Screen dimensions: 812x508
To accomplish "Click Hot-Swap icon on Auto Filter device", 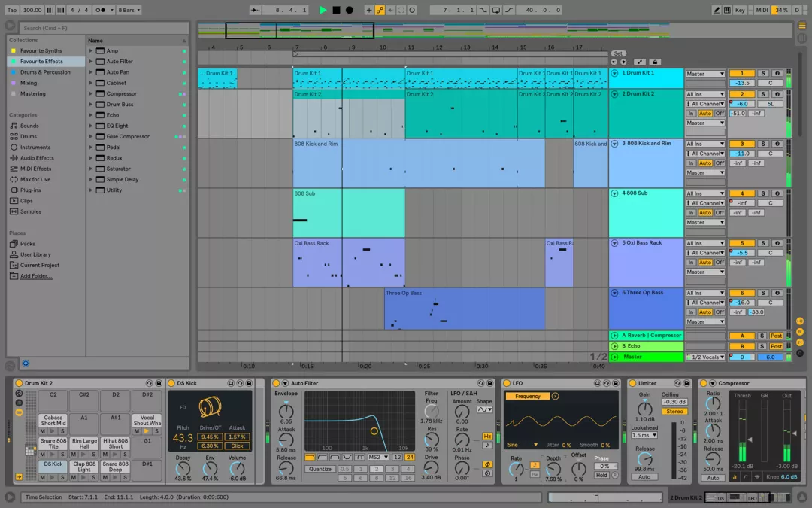I will pos(480,383).
